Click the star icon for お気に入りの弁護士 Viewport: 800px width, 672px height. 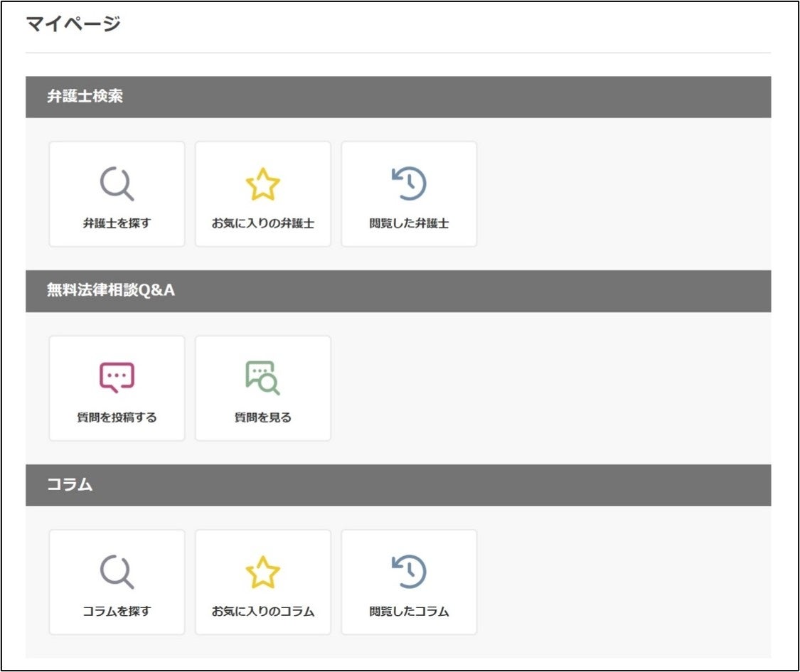[x=262, y=183]
